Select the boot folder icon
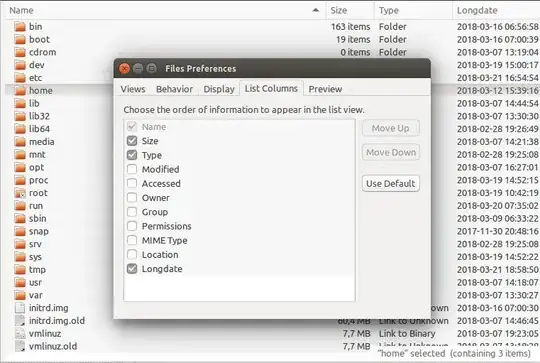The image size is (540, 363). 20,40
